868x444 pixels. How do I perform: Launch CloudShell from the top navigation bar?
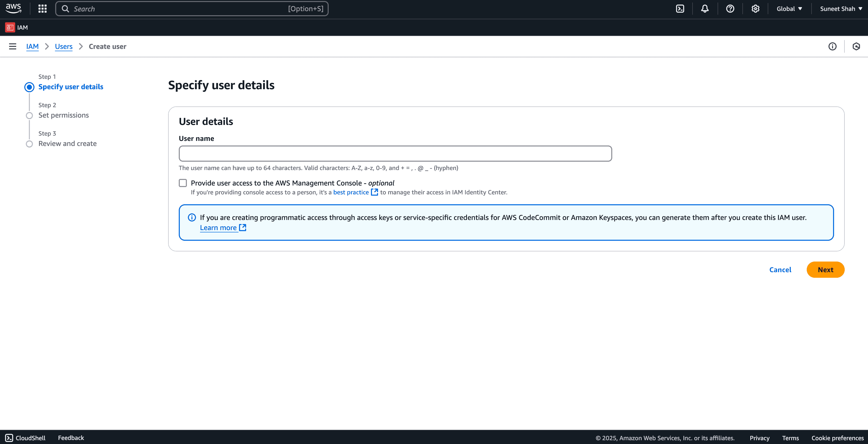point(680,9)
